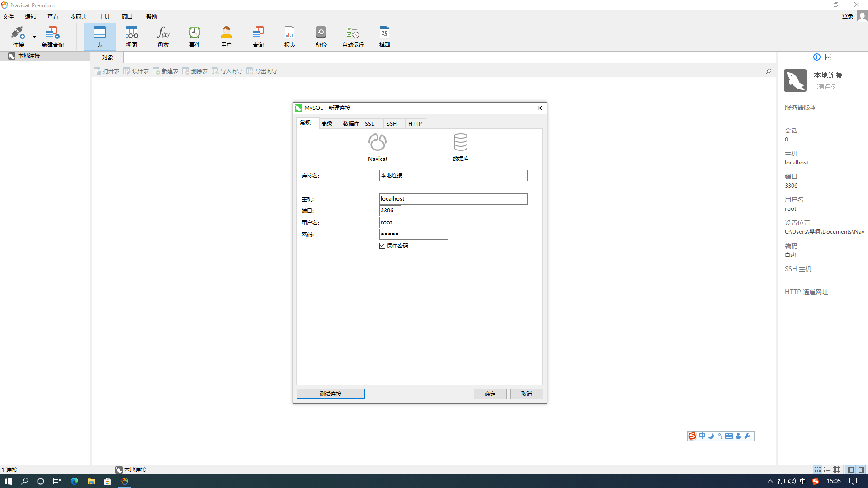Screen dimensions: 868x488
Task: Click the Backup (备份) toolbar icon
Action: (x=321, y=33)
